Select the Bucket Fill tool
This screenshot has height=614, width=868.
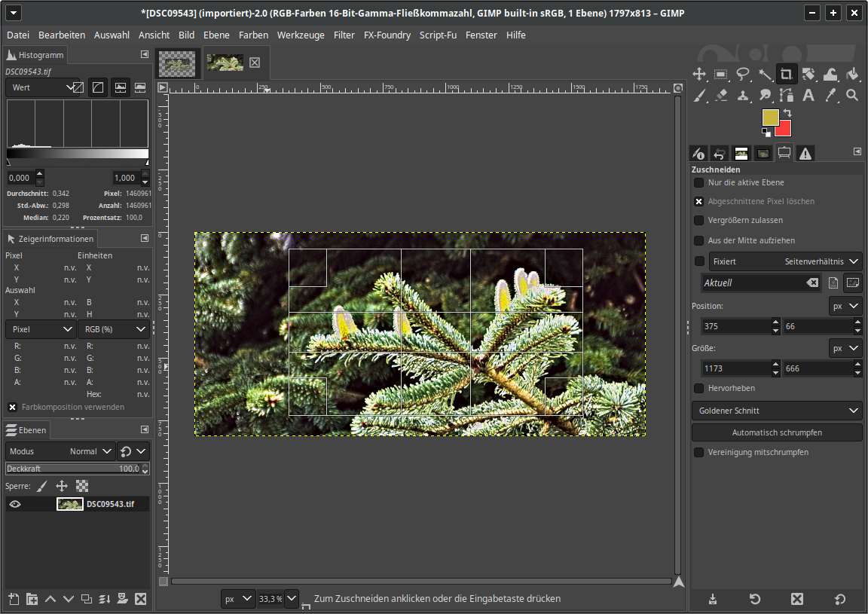(852, 74)
